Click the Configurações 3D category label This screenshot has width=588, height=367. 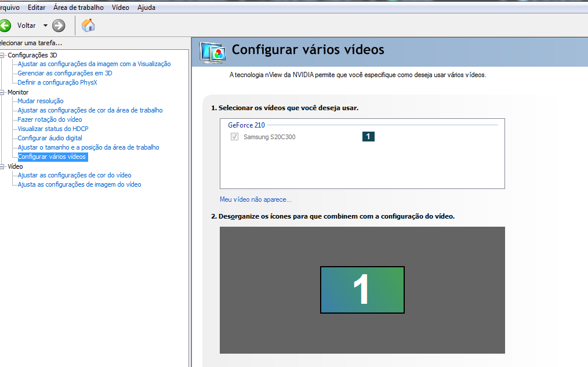tap(32, 55)
